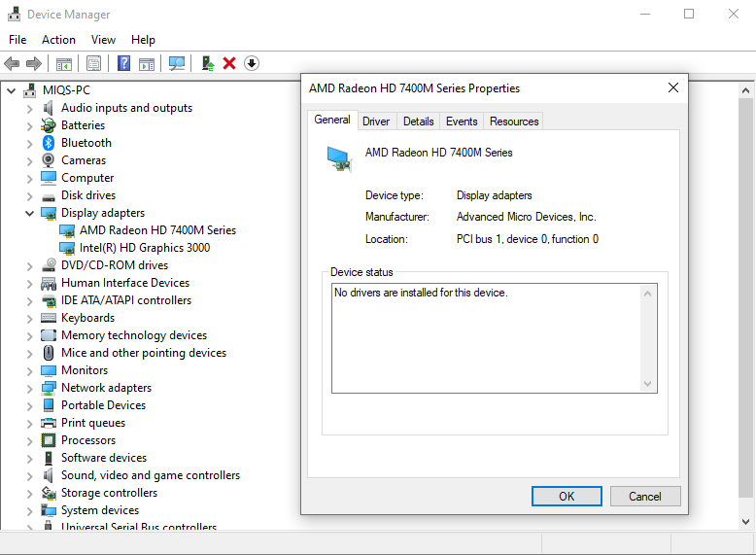756x555 pixels.
Task: Switch to the Details tab
Action: coord(419,121)
